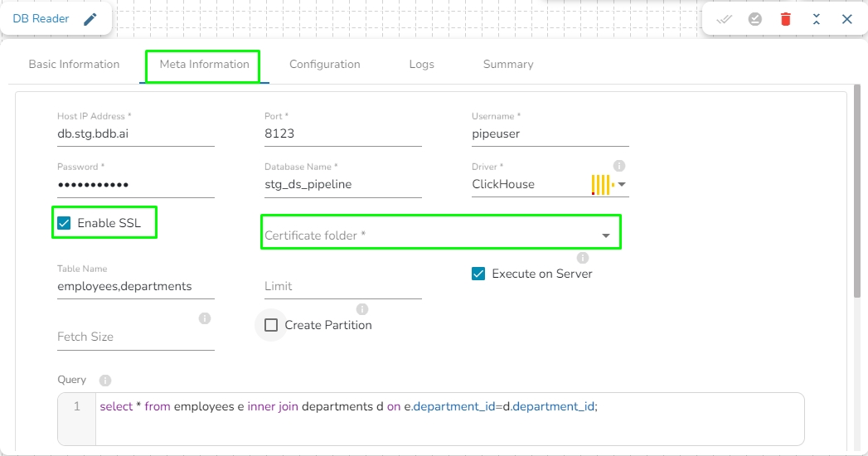Expand the Certificate folder dropdown

point(606,236)
